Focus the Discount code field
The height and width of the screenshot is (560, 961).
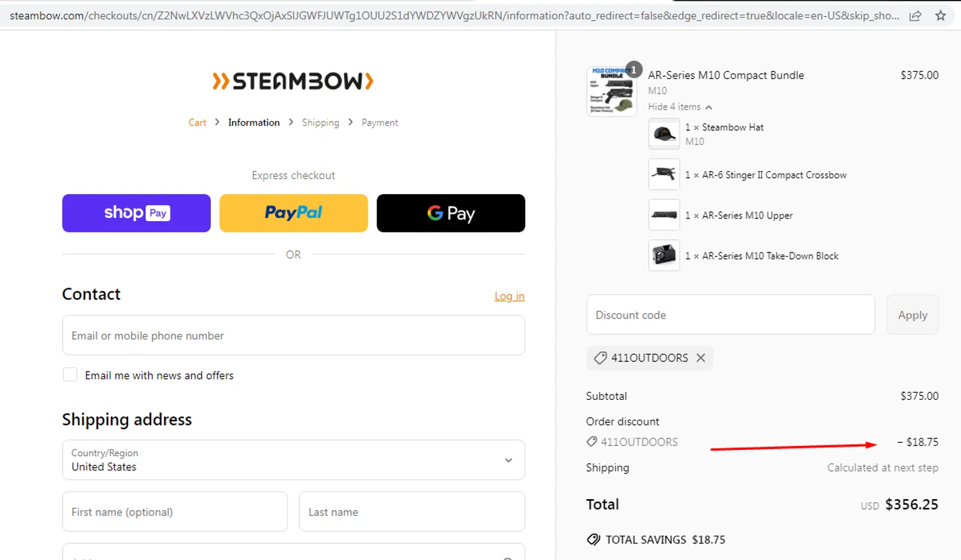pos(730,315)
